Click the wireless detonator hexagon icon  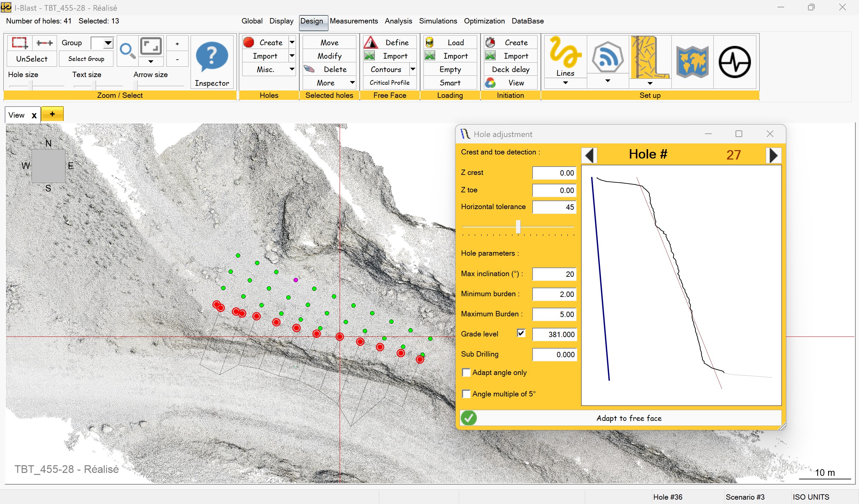[x=607, y=57]
